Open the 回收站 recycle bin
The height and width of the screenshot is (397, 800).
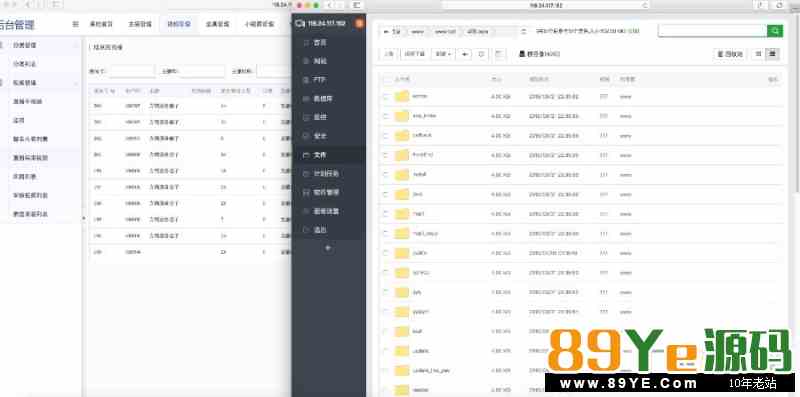tap(730, 54)
